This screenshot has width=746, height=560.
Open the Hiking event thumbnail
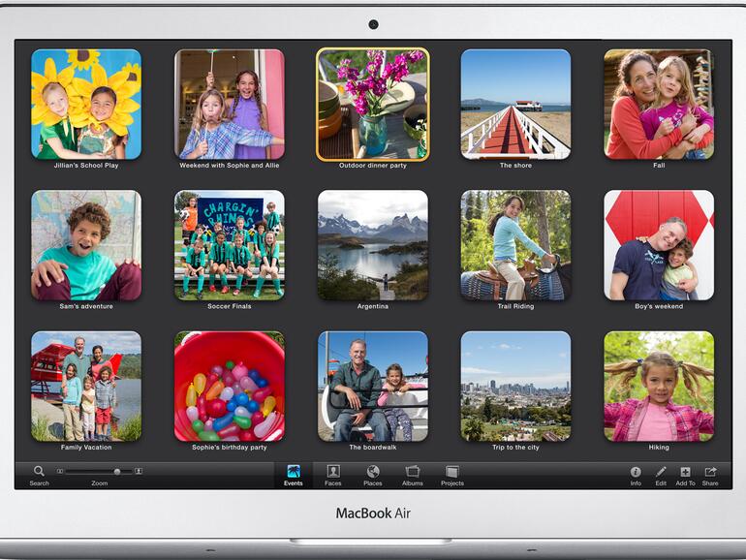[x=659, y=387]
